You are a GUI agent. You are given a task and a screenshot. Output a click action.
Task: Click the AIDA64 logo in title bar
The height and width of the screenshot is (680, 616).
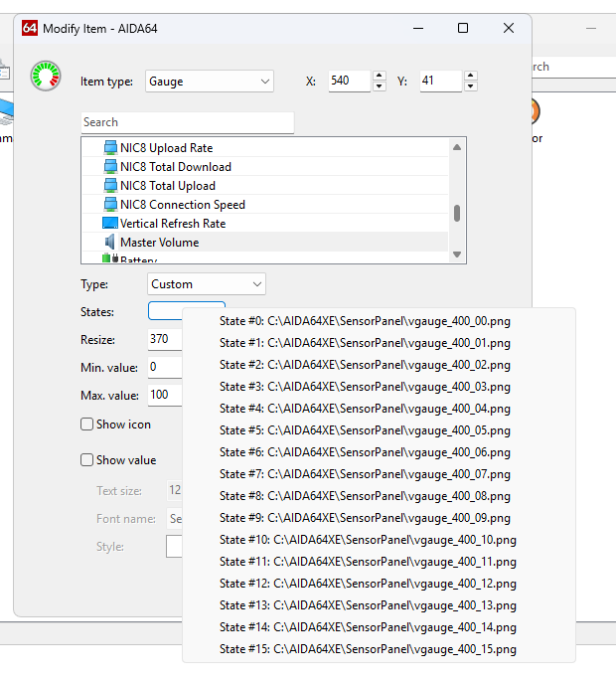30,28
